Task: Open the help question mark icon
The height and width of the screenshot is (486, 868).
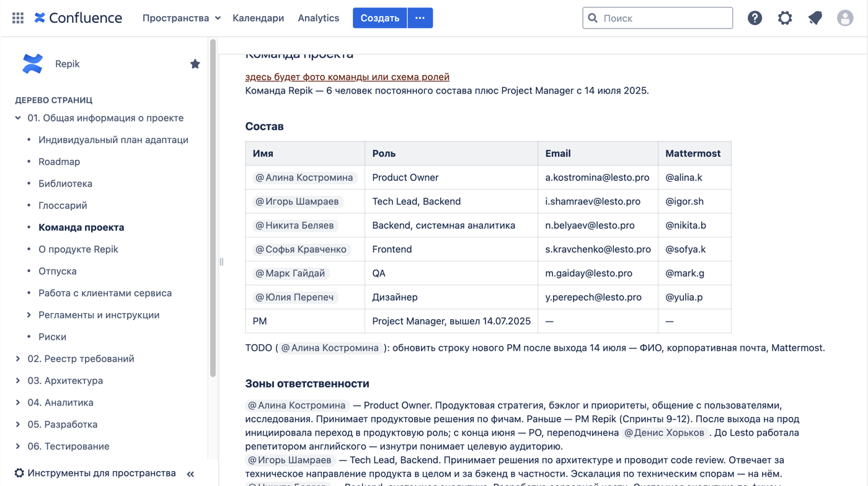Action: pyautogui.click(x=755, y=18)
